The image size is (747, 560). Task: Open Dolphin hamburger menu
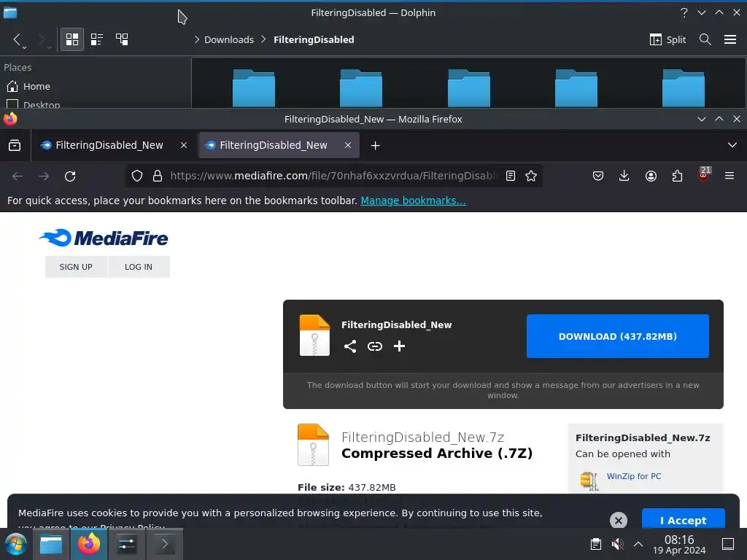tap(730, 39)
